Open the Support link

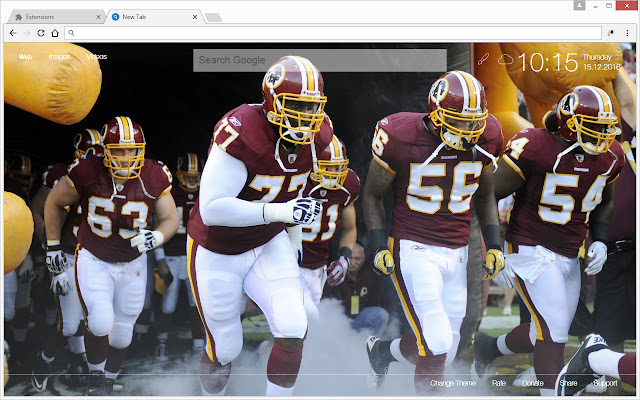605,383
